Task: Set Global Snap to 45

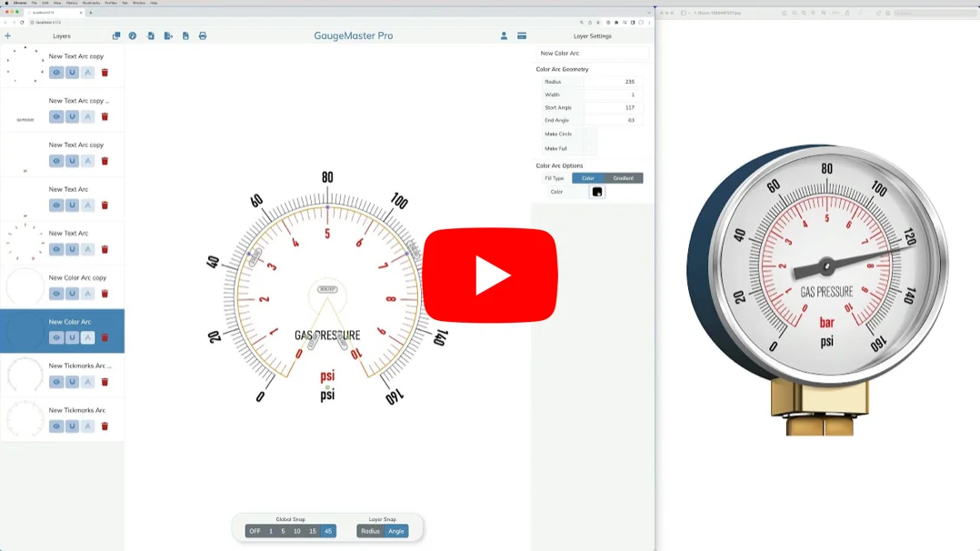Action: click(x=328, y=532)
